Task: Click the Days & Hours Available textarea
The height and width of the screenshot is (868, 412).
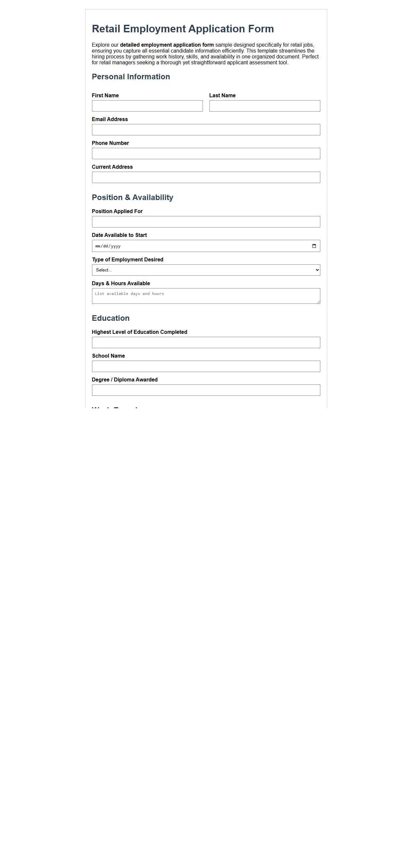Action: pos(206,296)
